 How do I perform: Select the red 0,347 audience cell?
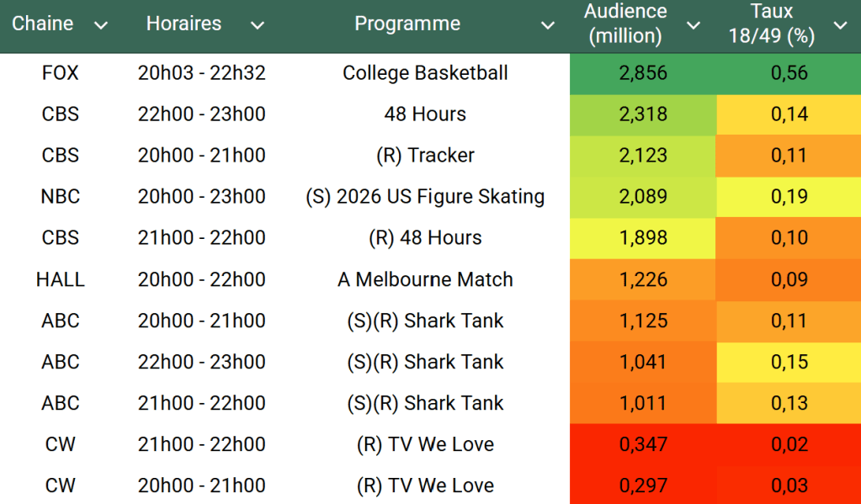coord(643,444)
